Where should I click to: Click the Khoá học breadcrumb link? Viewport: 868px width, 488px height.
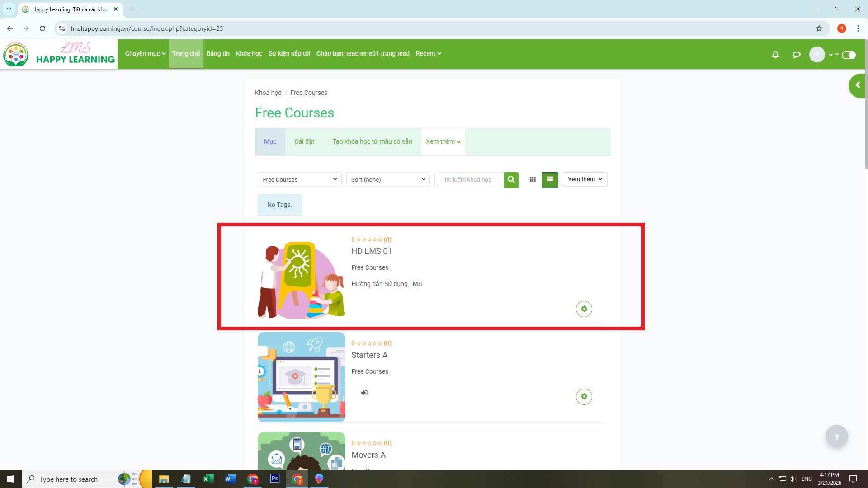[268, 93]
